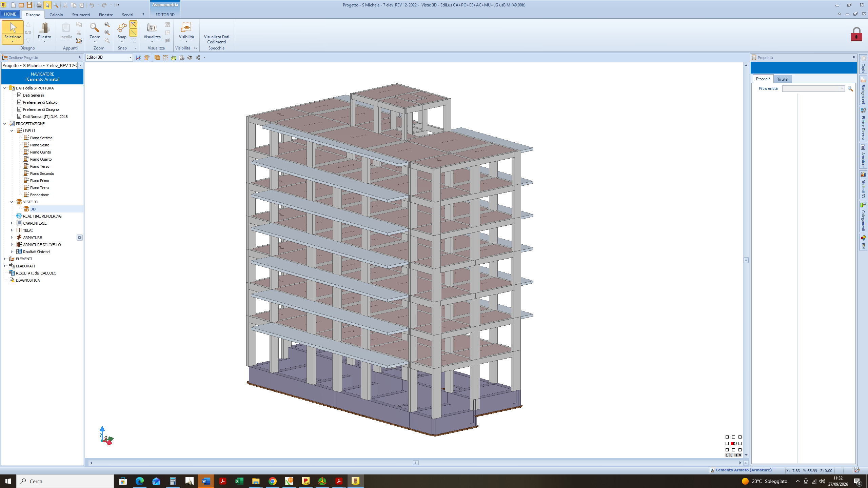Toggle the first yellow snap option button
The width and height of the screenshot is (868, 488).
[133, 24]
